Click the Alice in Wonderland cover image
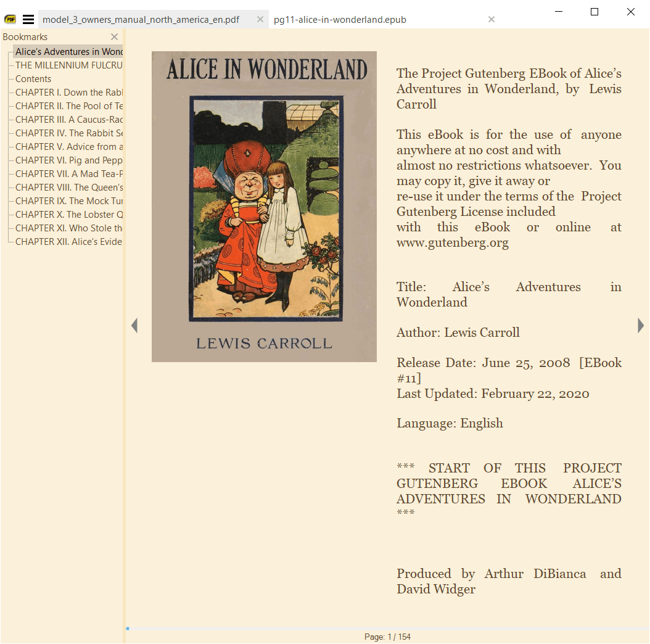This screenshot has width=650, height=644. point(264,206)
